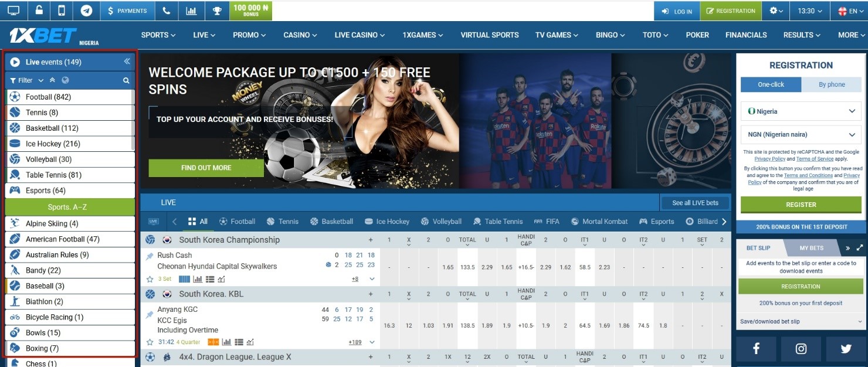The height and width of the screenshot is (367, 868).
Task: Open the bar chart statistics icon in top bar
Action: [x=191, y=11]
